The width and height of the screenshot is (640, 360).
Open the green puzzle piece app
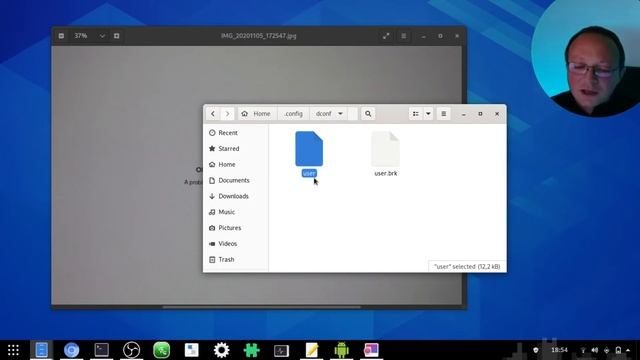point(251,350)
